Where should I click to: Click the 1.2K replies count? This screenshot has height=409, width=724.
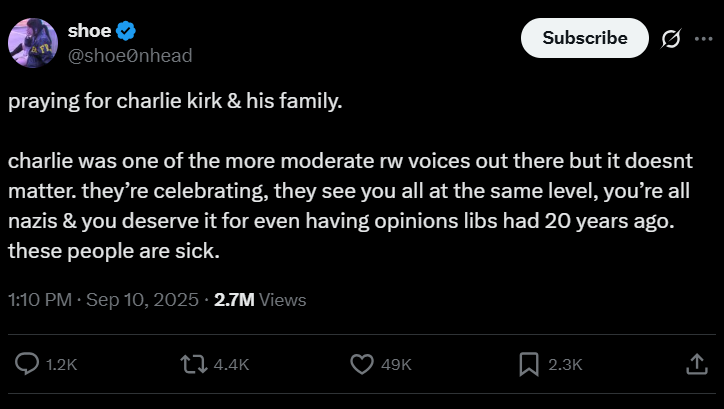tap(62, 366)
